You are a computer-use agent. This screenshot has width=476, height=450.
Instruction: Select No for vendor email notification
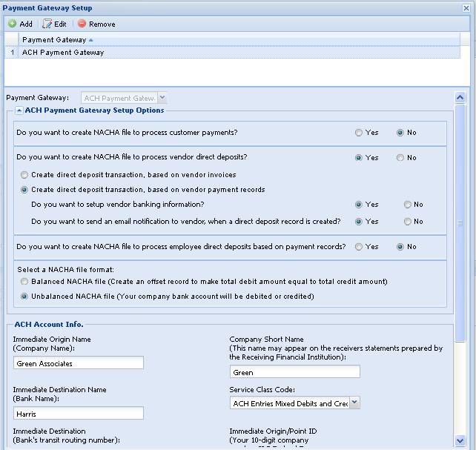point(408,222)
